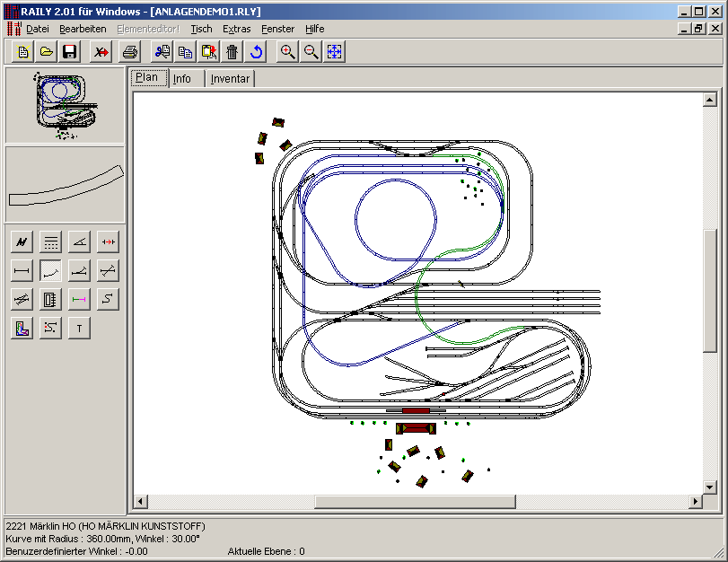Click the layout overview thumbnail
Screen dimensions: 728x562
(x=65, y=105)
